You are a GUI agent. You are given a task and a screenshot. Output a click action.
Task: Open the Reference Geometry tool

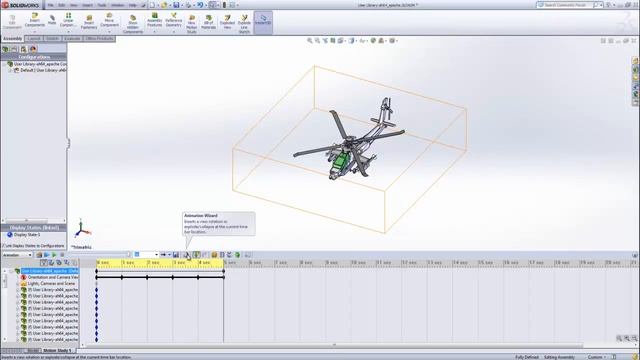(x=173, y=20)
